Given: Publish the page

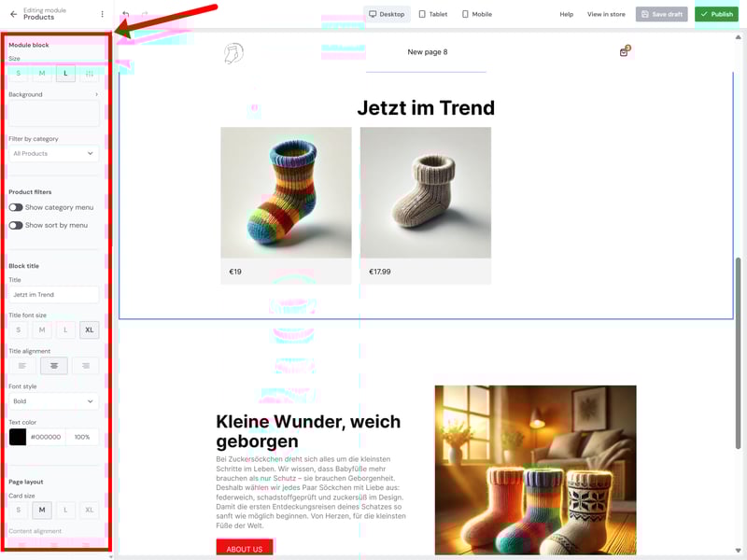Looking at the screenshot, I should 716,14.
